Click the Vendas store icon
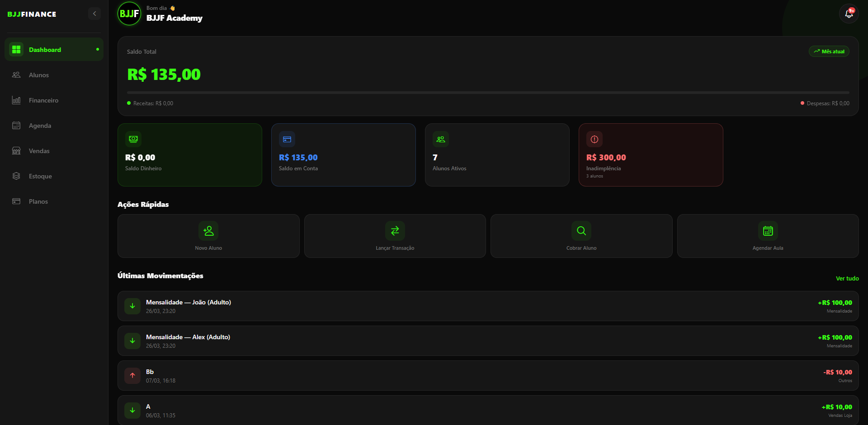Viewport: 868px width, 425px height. click(x=16, y=151)
